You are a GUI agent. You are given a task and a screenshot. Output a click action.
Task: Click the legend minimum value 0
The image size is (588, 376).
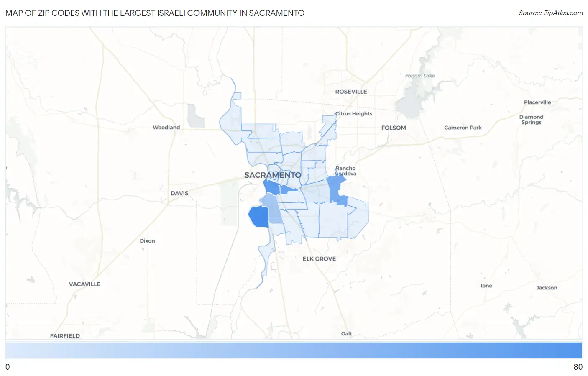8,367
